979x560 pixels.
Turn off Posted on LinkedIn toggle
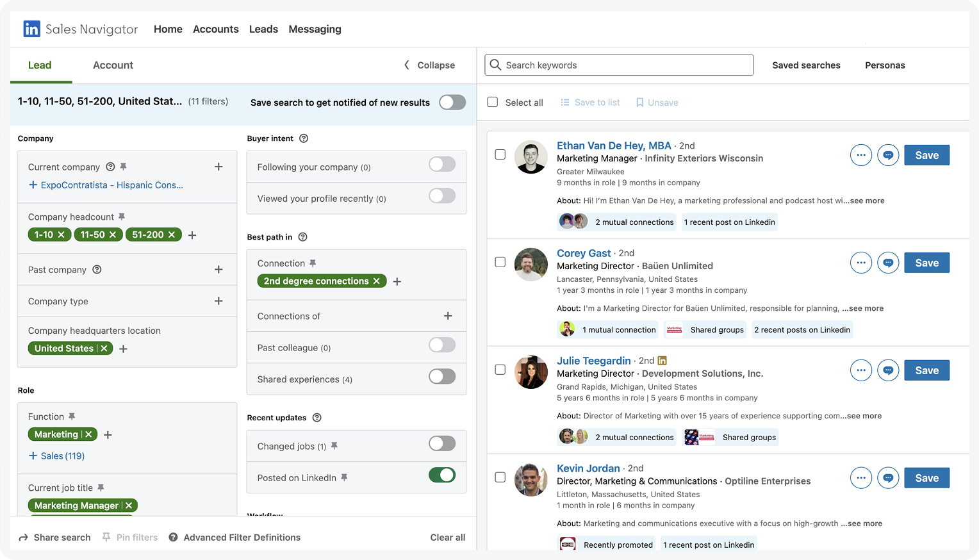click(441, 475)
